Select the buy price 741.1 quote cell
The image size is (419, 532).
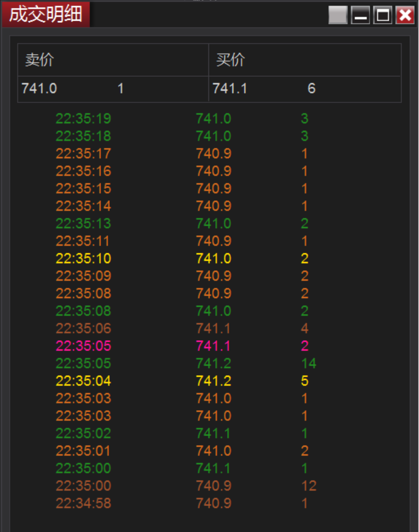[230, 88]
